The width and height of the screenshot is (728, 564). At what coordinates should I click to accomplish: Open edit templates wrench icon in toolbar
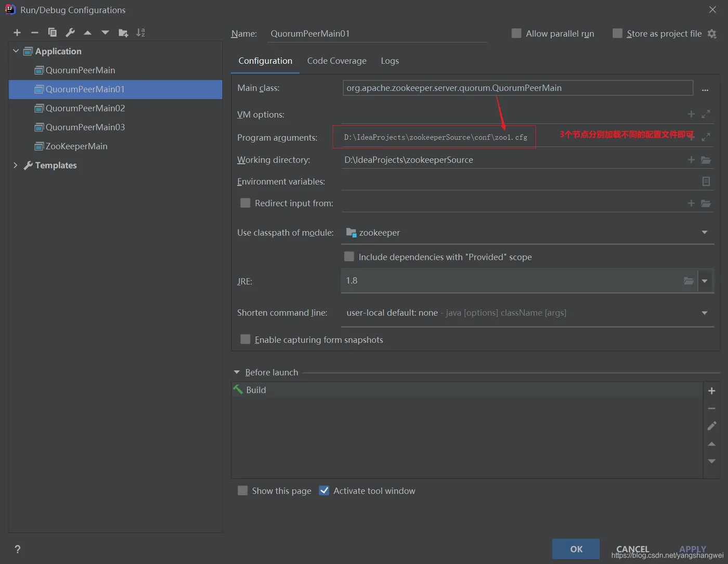coord(70,33)
